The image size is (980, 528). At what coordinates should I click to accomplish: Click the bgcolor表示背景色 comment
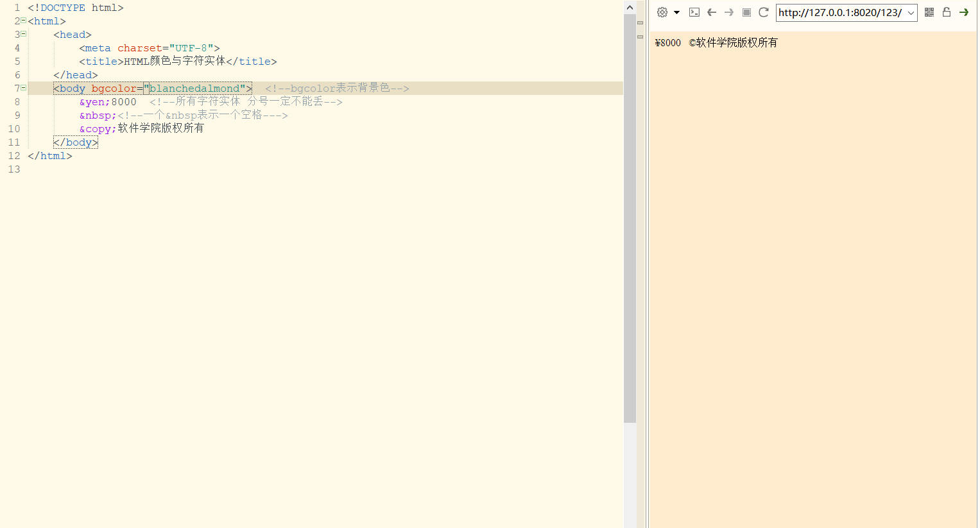click(x=337, y=89)
